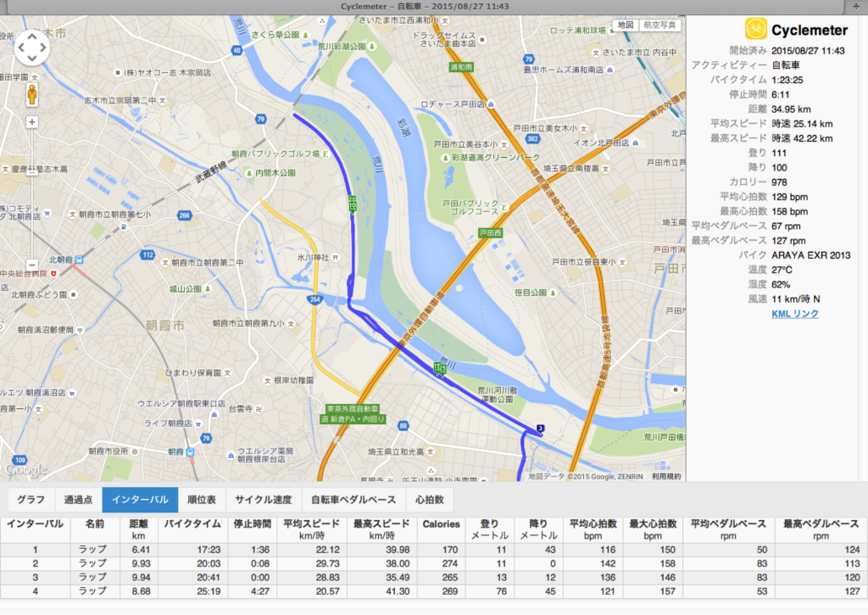This screenshot has width=868, height=615.
Task: Click the 北朝霞 station icon on map
Action: coord(79,259)
